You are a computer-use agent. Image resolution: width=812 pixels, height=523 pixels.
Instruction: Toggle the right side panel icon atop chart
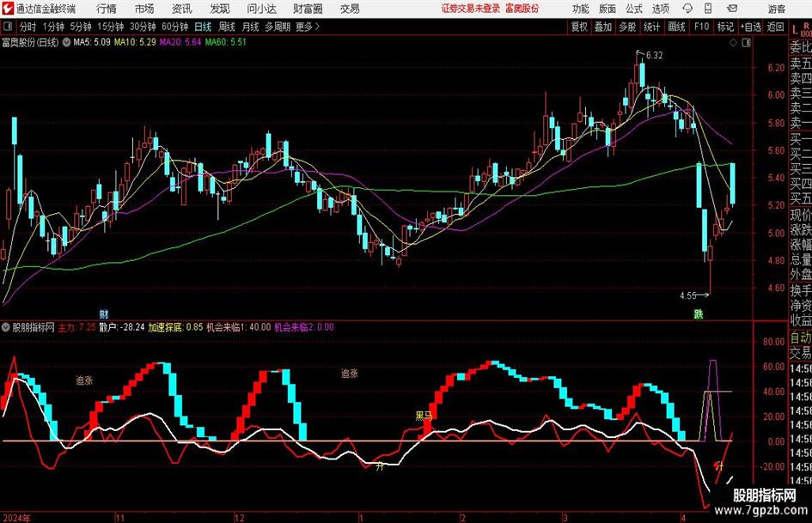click(x=746, y=43)
